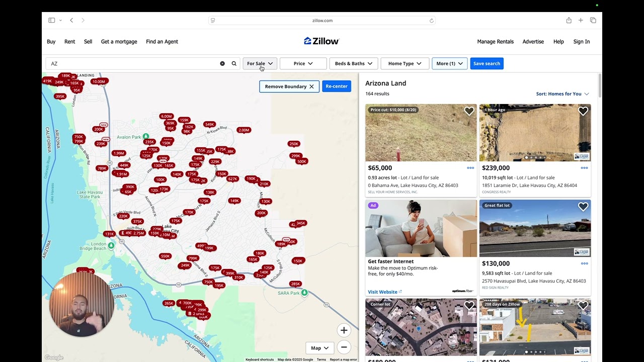Change Sort: Homes for You dropdown
644x362 pixels.
click(562, 94)
